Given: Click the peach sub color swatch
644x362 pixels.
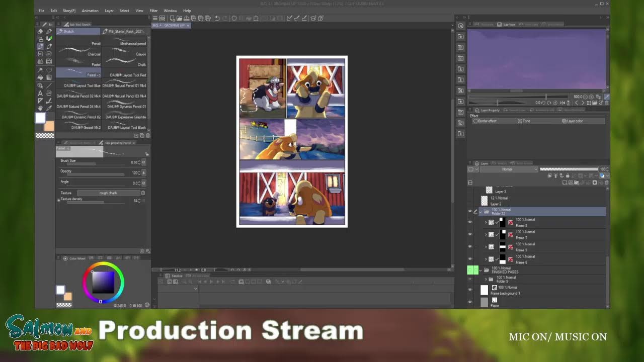Looking at the screenshot, I should [x=49, y=126].
